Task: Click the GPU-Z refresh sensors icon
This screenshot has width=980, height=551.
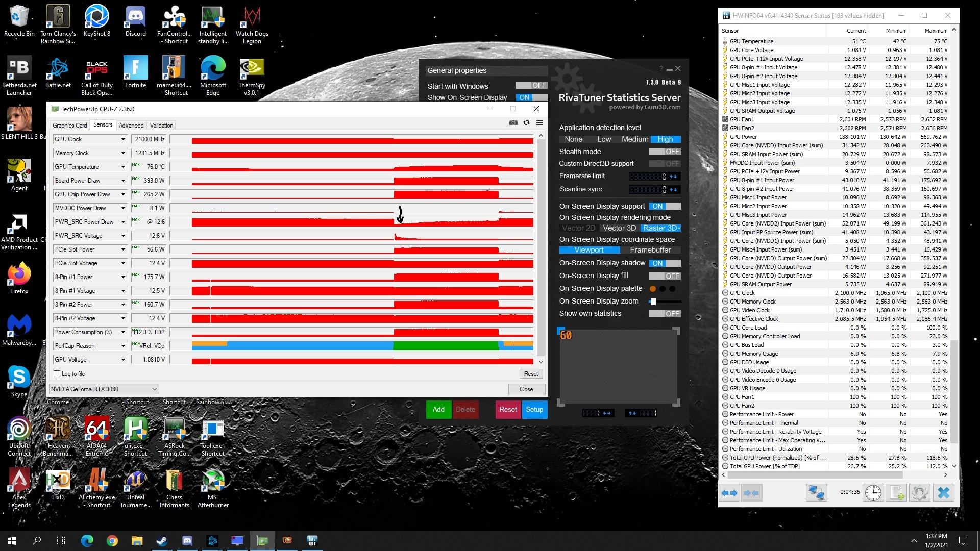Action: pos(526,122)
